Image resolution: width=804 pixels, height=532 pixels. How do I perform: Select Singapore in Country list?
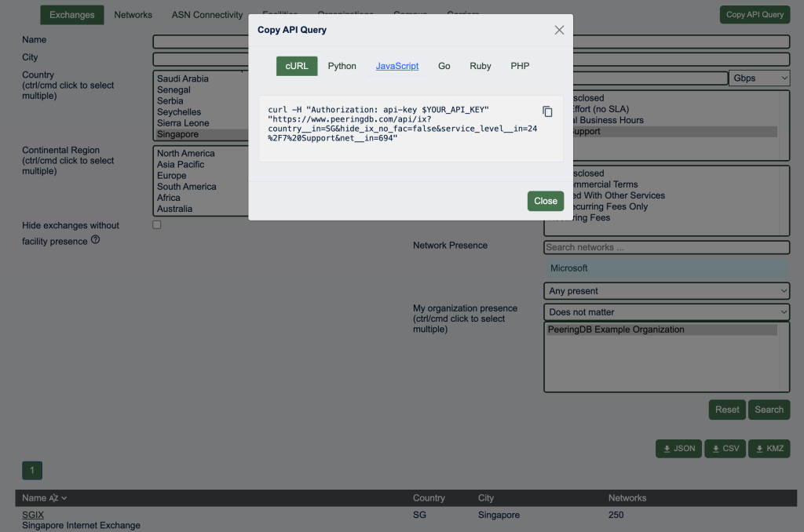click(202, 134)
